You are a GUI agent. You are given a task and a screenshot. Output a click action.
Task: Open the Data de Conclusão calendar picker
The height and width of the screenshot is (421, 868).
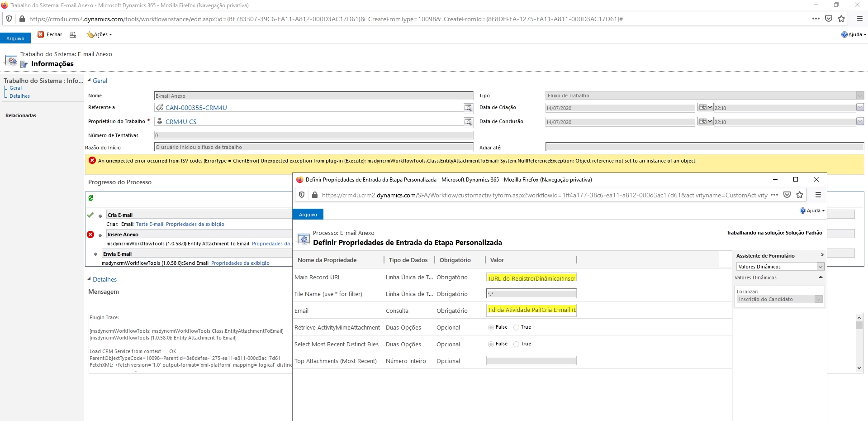[704, 121]
